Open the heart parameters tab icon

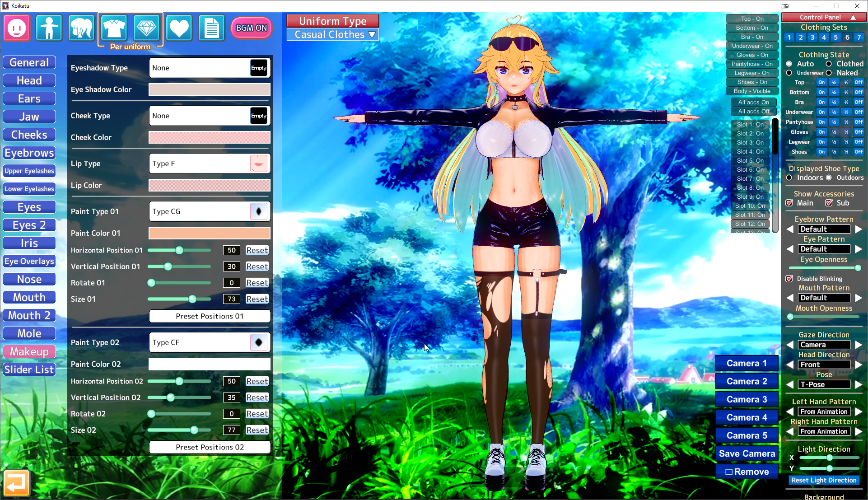click(179, 28)
